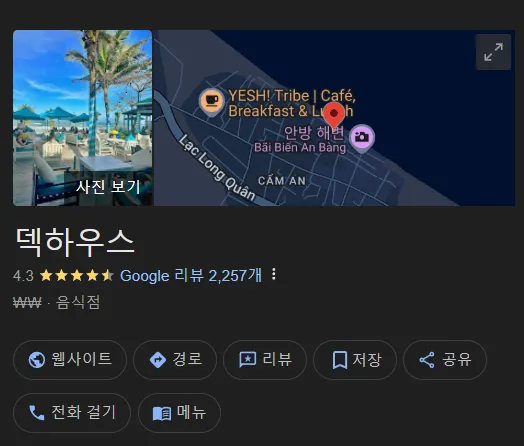Share the place with 공유 button
This screenshot has width=524, height=446.
pyautogui.click(x=445, y=360)
